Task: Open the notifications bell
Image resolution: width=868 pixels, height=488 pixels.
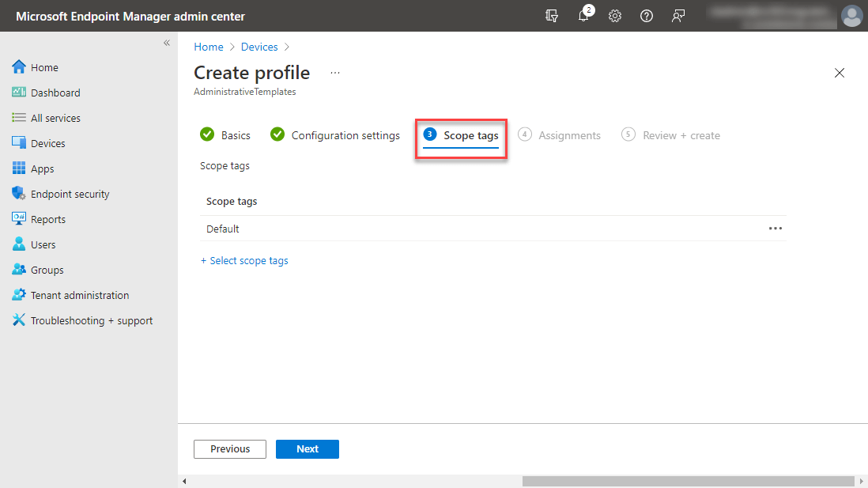Action: coord(583,16)
